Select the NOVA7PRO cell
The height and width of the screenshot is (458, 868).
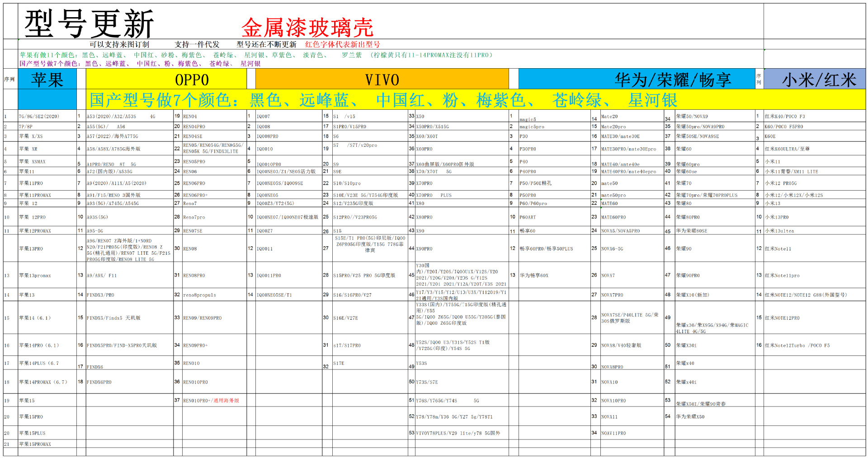pos(632,294)
